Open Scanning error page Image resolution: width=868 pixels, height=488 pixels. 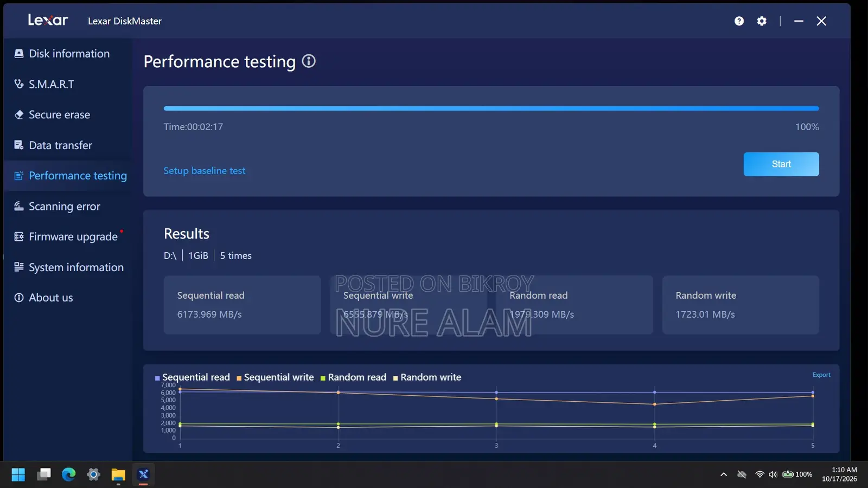68,206
